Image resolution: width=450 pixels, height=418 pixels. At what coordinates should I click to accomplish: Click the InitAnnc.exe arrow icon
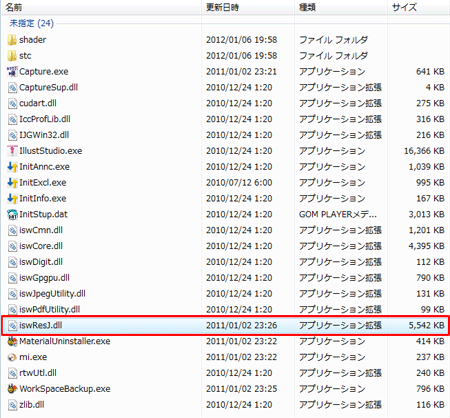pyautogui.click(x=12, y=167)
